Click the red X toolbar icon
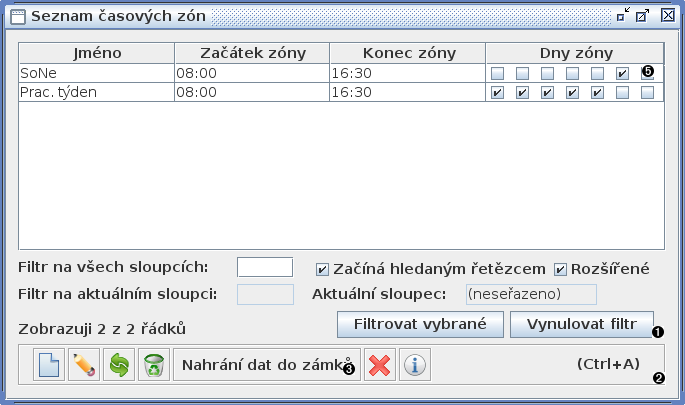 coord(380,365)
